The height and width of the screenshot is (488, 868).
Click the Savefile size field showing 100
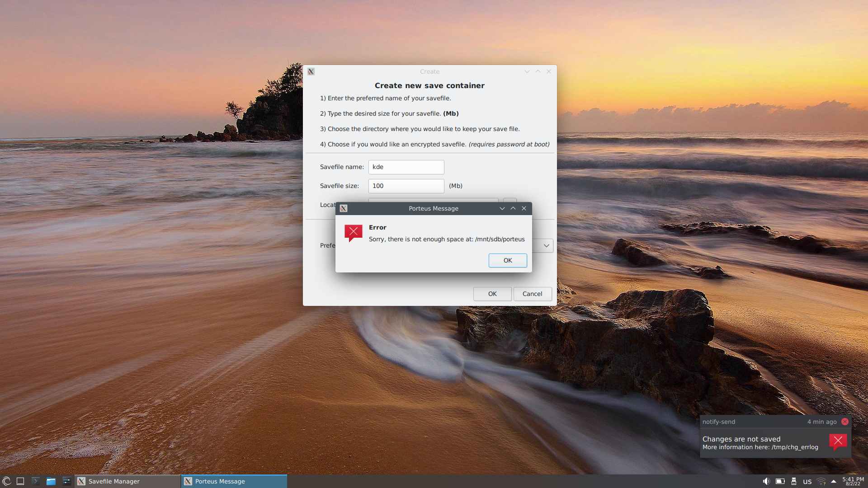click(406, 186)
